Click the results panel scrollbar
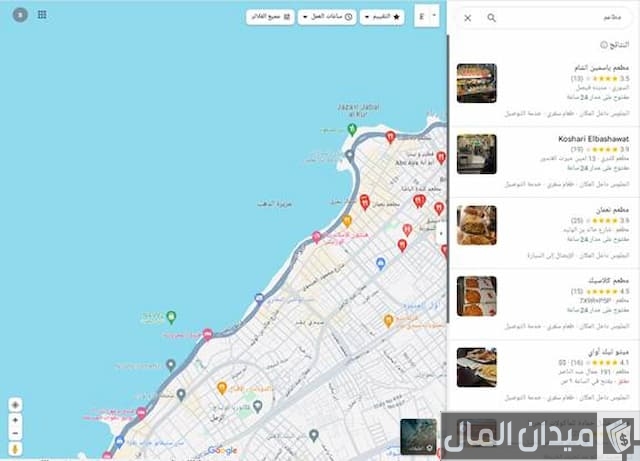Viewport: 640px width, 461px height. tap(448, 178)
